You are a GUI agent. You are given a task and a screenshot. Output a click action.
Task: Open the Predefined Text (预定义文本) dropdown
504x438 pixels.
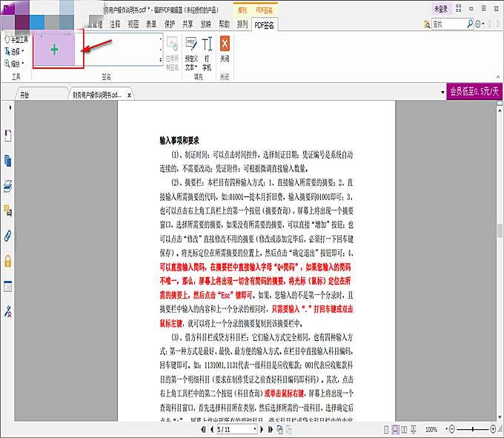click(191, 52)
